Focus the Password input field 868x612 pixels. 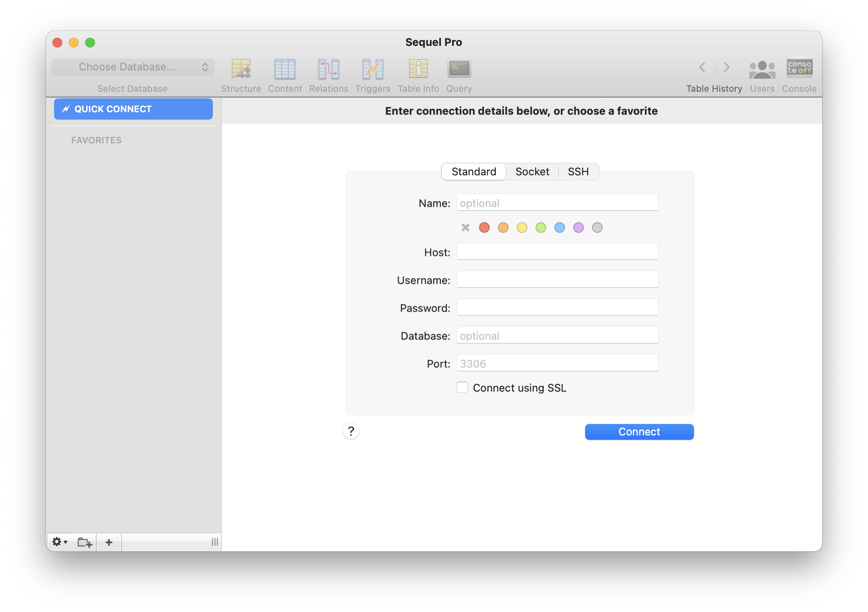click(557, 307)
